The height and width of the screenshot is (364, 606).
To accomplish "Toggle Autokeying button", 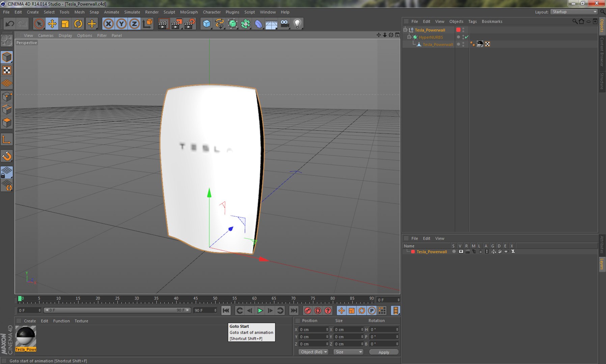I will tap(318, 311).
